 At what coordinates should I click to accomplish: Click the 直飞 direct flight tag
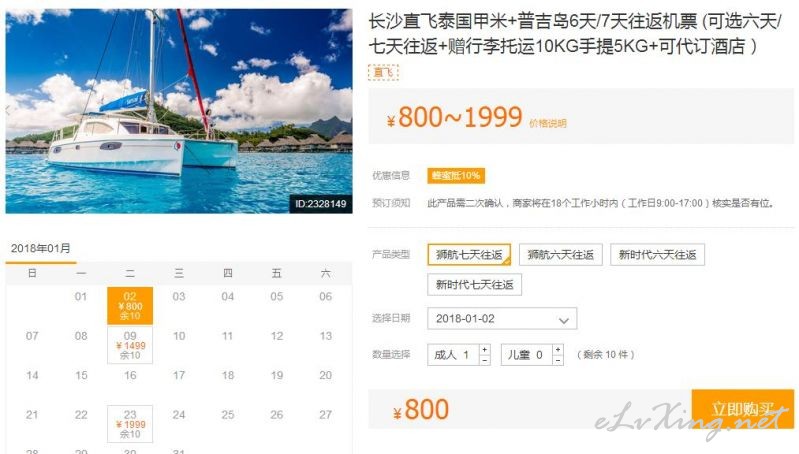coord(383,72)
